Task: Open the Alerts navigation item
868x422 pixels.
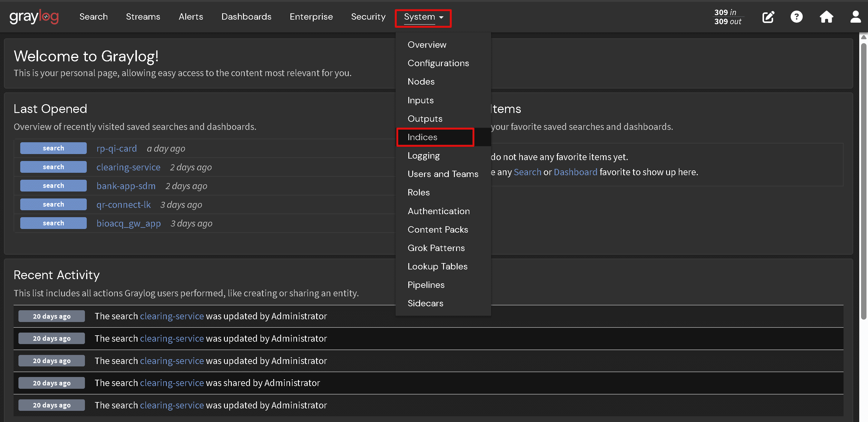Action: click(x=191, y=17)
